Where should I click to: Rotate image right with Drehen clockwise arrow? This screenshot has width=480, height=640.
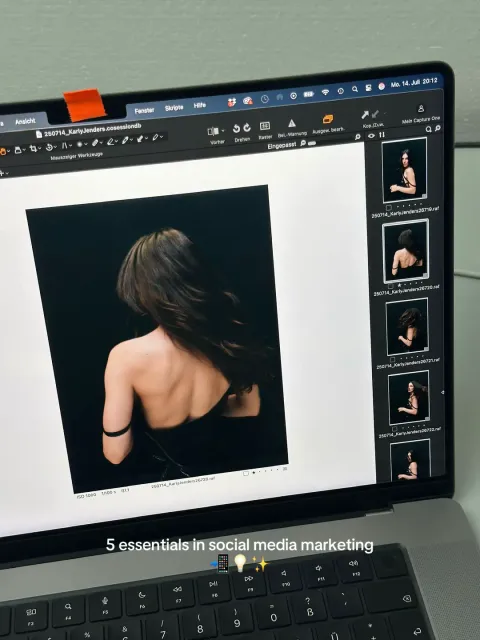(247, 128)
